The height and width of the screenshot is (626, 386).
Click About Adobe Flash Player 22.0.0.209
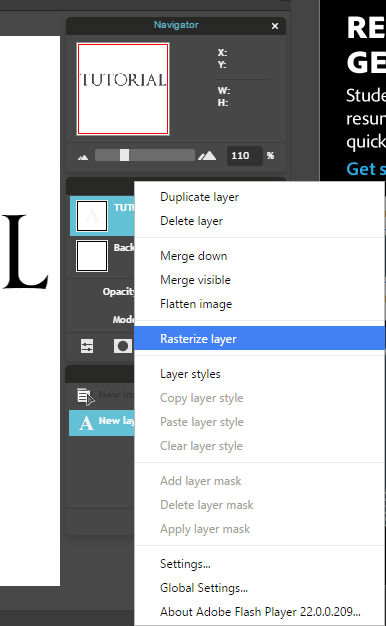(260, 612)
